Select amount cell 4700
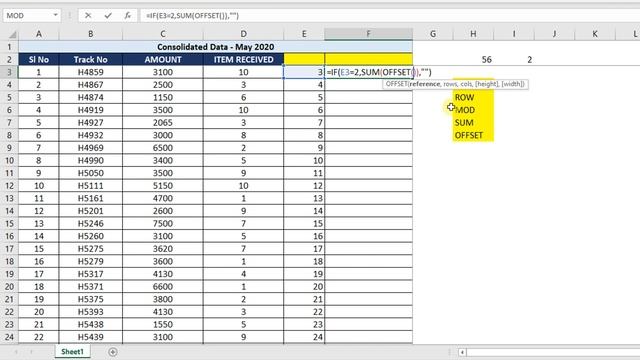Viewport: 640px width, 360px height. tap(162, 198)
